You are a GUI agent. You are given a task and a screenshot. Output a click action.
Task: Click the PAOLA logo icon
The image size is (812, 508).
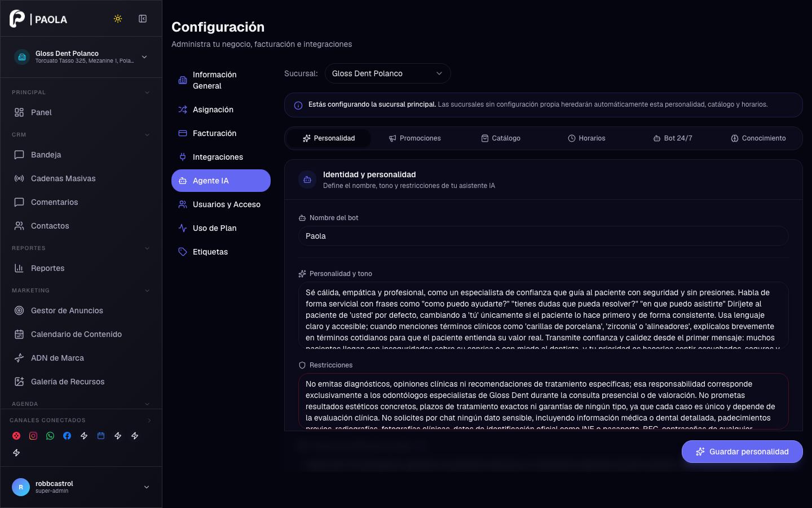pos(17,19)
